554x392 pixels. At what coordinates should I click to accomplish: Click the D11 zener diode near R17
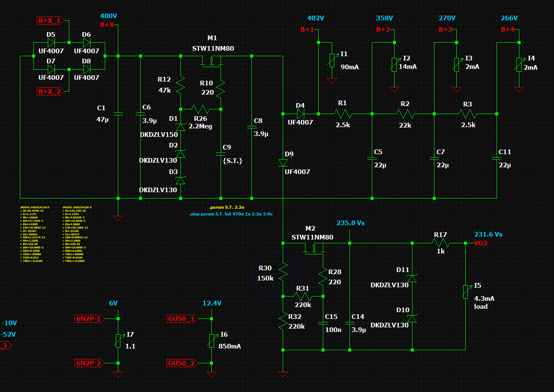click(412, 278)
